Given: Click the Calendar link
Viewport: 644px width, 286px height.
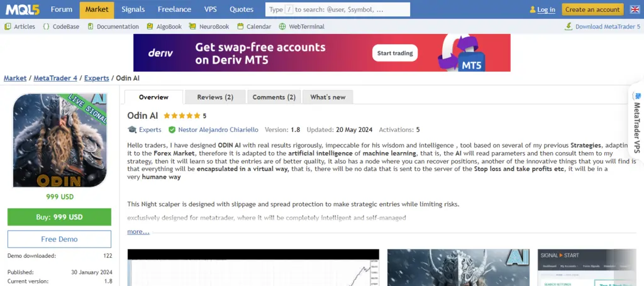Looking at the screenshot, I should tap(258, 26).
